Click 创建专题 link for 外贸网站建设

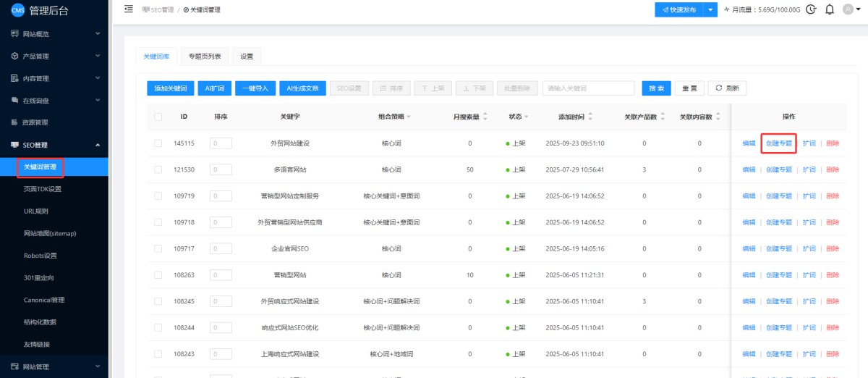[779, 143]
